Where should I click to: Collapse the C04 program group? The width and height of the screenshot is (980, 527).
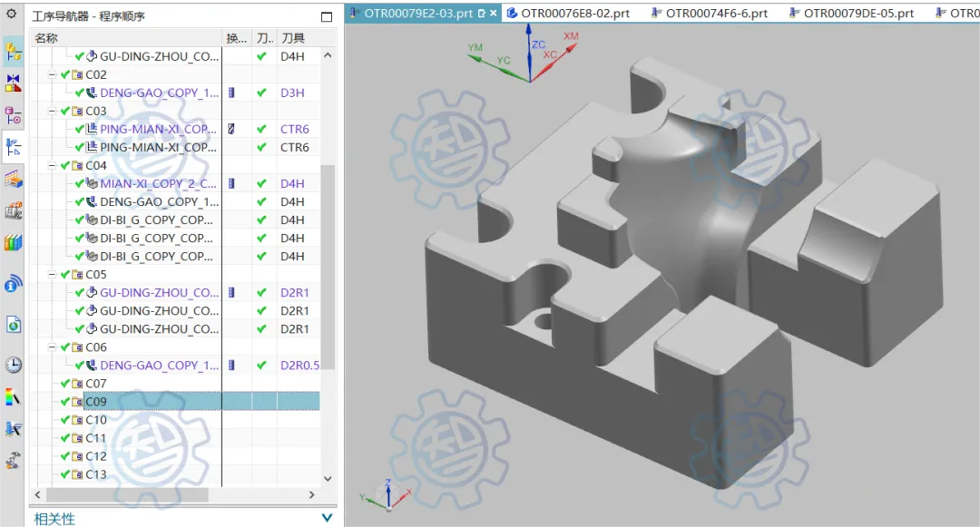click(x=53, y=165)
